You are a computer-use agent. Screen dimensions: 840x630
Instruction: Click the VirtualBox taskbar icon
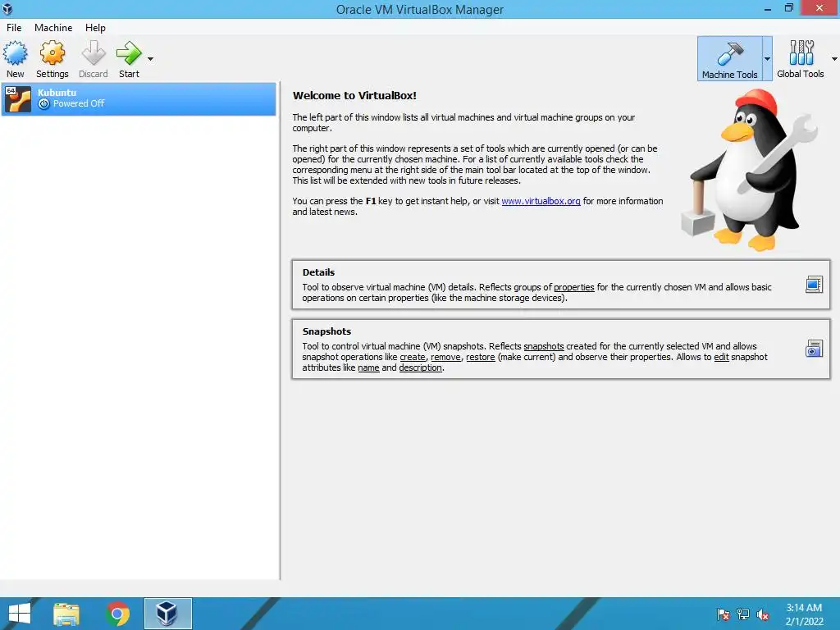[167, 614]
